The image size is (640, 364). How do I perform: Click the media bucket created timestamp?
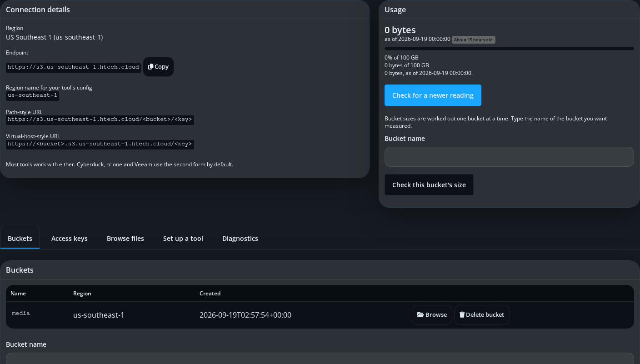click(245, 315)
